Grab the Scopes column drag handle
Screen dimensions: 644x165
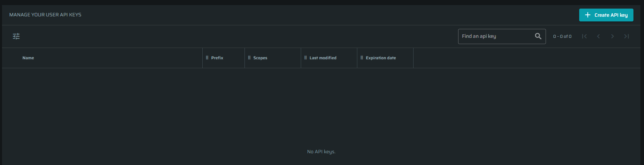(x=249, y=58)
